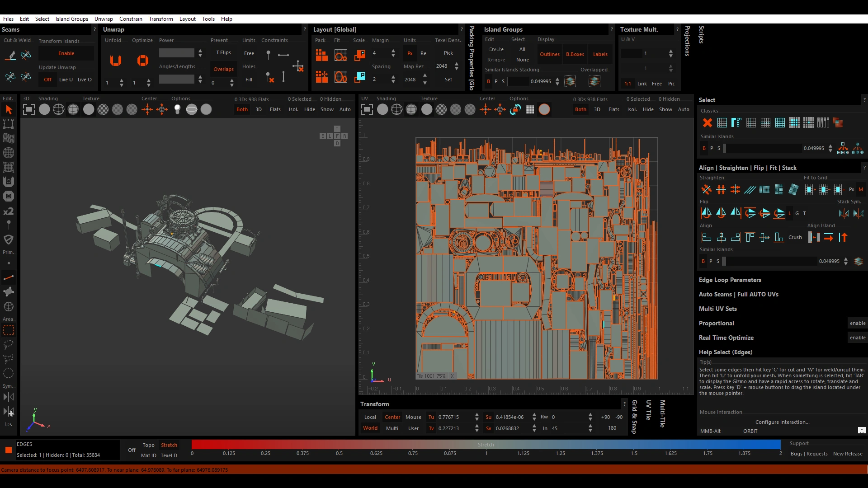Enable the Proportional option
Screen dimensions: 868x488
click(857, 323)
